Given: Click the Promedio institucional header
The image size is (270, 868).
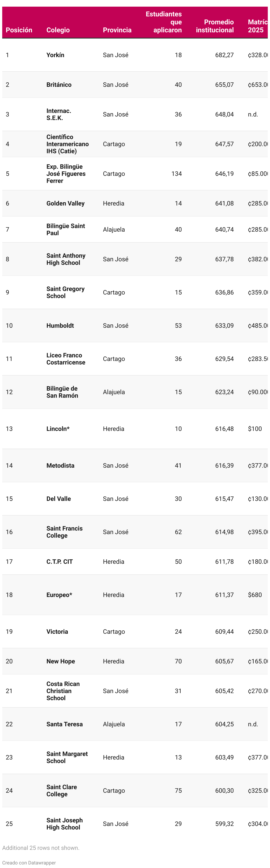Looking at the screenshot, I should (x=215, y=26).
